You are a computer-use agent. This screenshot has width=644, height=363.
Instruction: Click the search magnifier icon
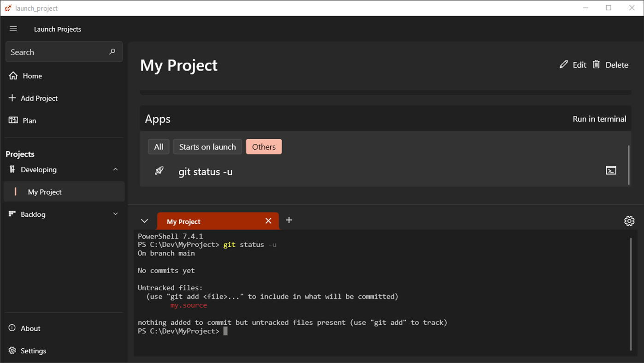click(x=112, y=52)
